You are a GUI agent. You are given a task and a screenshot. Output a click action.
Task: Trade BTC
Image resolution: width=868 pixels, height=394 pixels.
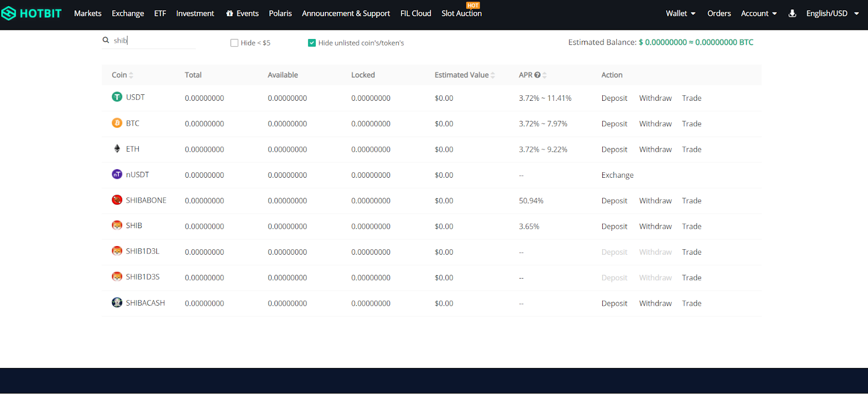(692, 124)
